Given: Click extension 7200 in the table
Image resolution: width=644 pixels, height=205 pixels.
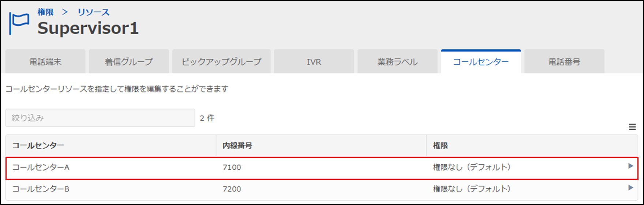Looking at the screenshot, I should coord(232,189).
